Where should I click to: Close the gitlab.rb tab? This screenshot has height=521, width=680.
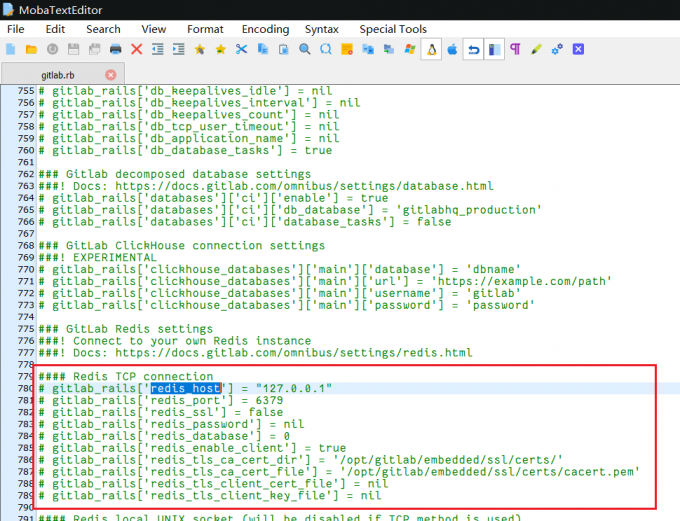tap(111, 75)
